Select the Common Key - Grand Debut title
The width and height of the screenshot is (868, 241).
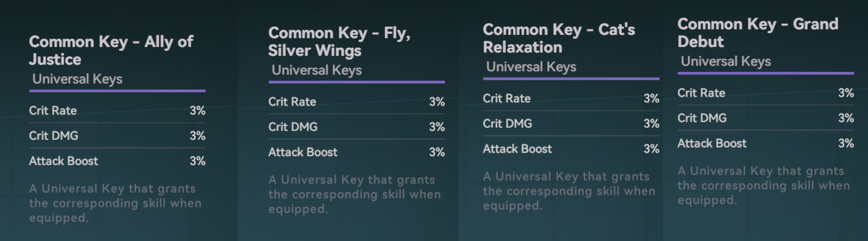758,33
